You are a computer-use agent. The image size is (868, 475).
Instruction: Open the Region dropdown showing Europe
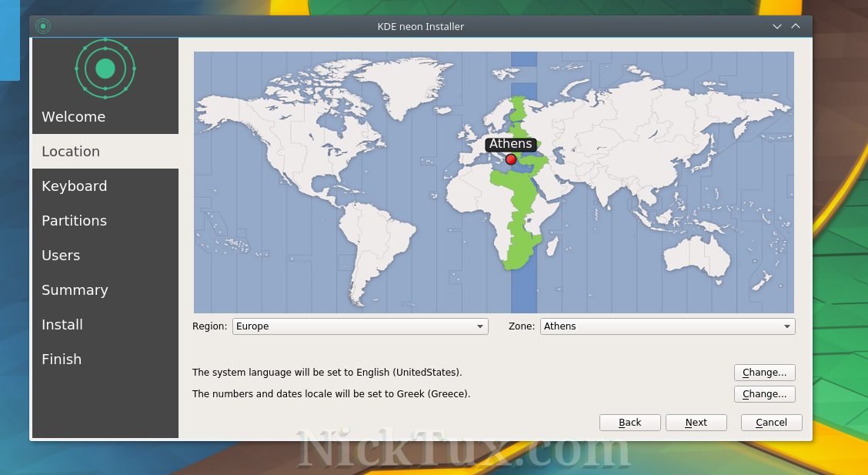pos(360,326)
